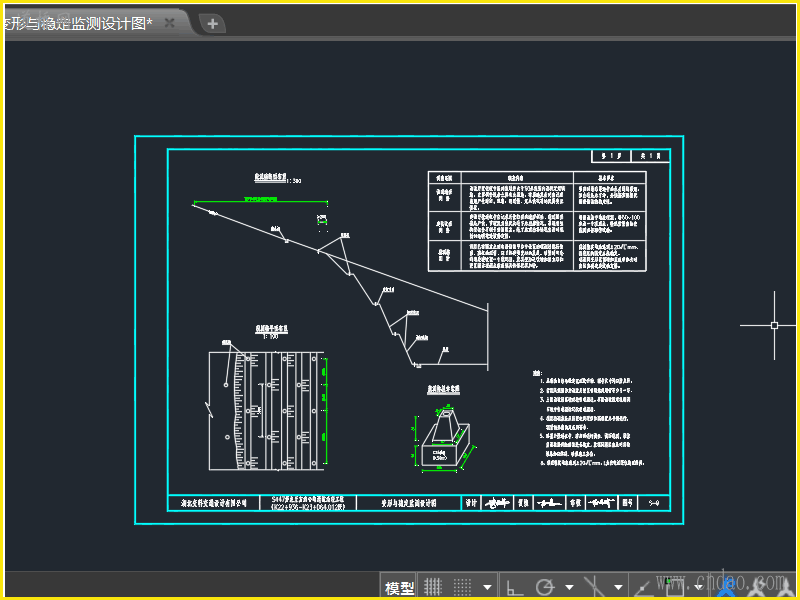Viewport: 800px width, 600px height.
Task: Click the 模型 model space button
Action: point(399,587)
